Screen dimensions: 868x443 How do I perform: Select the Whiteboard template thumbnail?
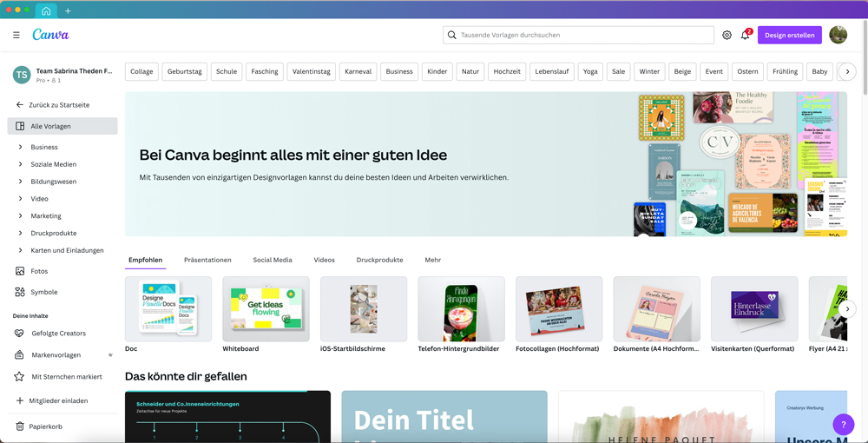[266, 309]
